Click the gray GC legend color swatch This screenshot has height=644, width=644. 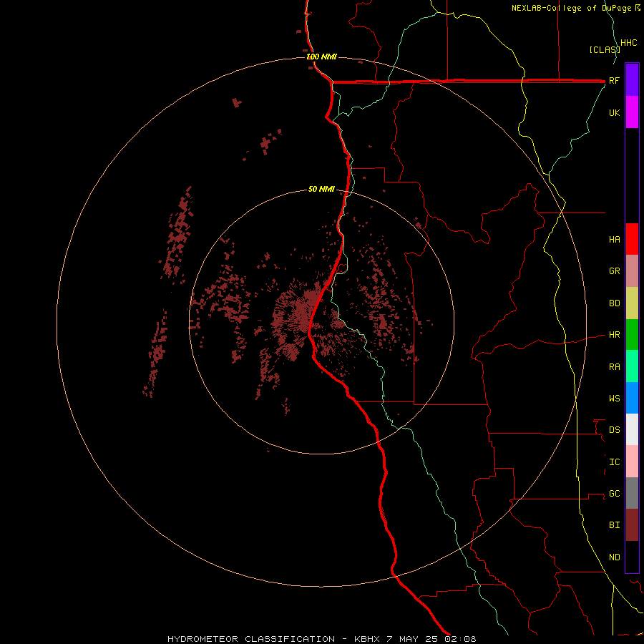632,493
